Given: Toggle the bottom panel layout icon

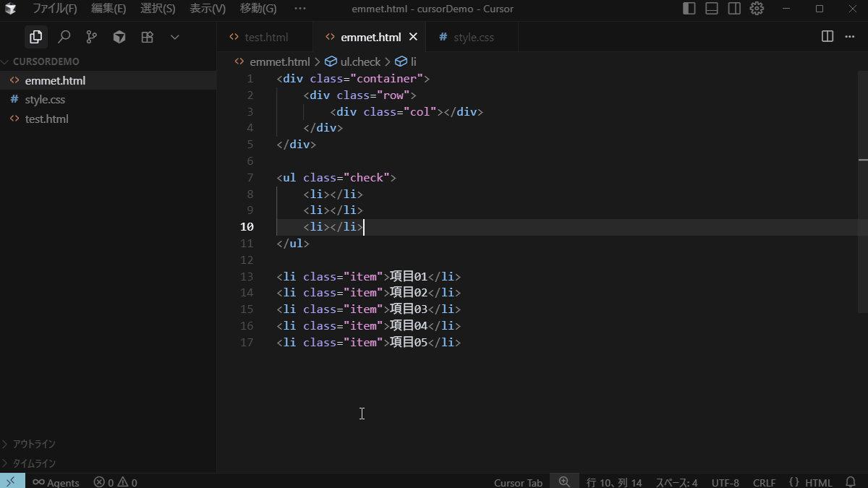Looking at the screenshot, I should 712,9.
